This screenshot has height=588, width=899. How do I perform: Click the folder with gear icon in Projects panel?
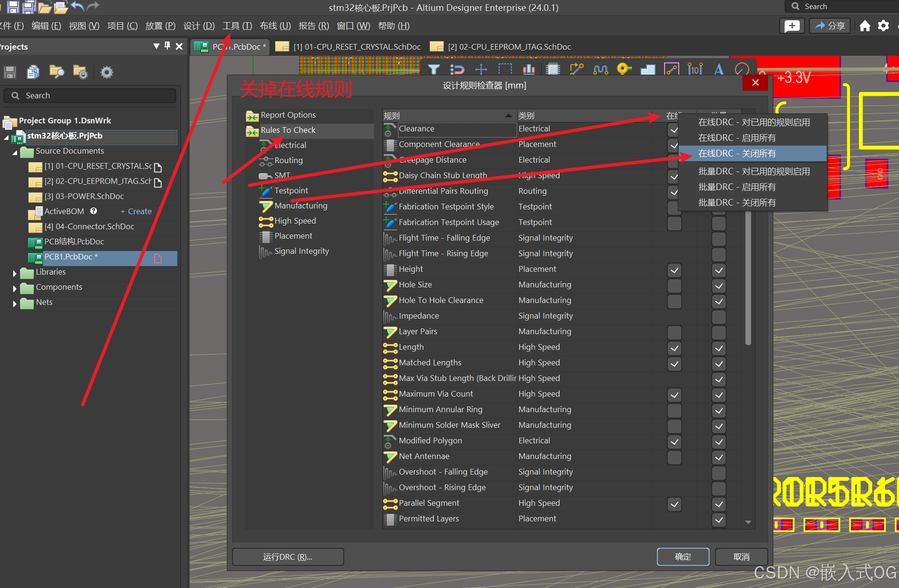80,72
